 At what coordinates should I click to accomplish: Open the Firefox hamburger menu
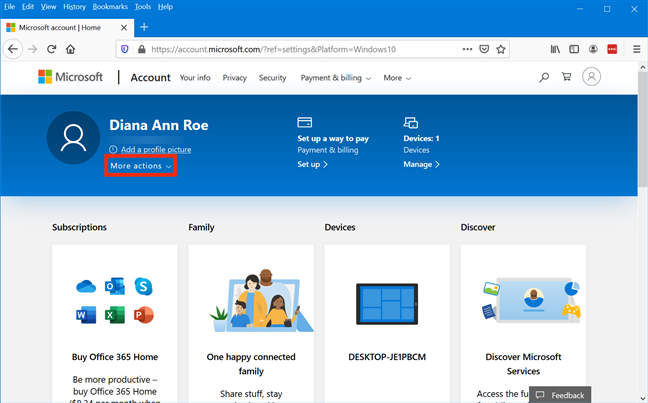636,49
